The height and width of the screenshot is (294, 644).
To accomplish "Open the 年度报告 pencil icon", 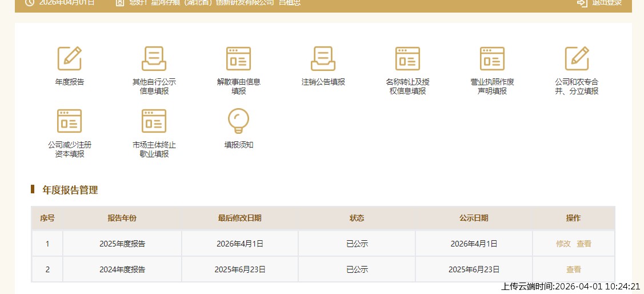I will click(69, 58).
